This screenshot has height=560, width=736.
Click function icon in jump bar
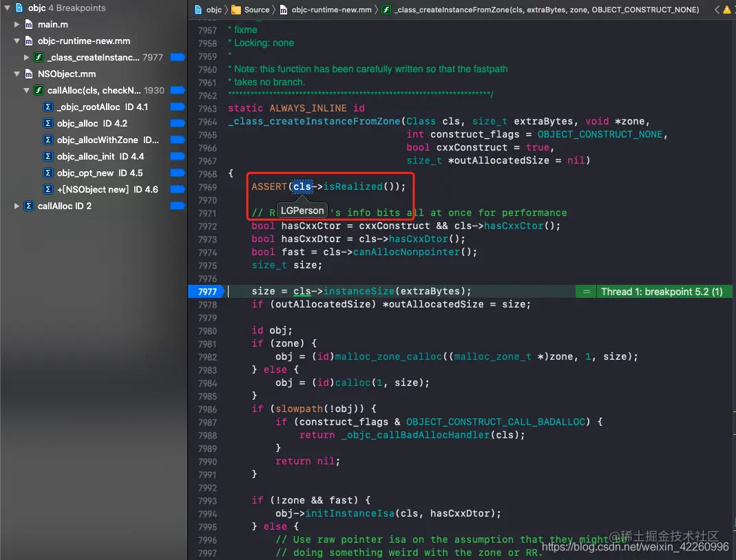(x=386, y=10)
